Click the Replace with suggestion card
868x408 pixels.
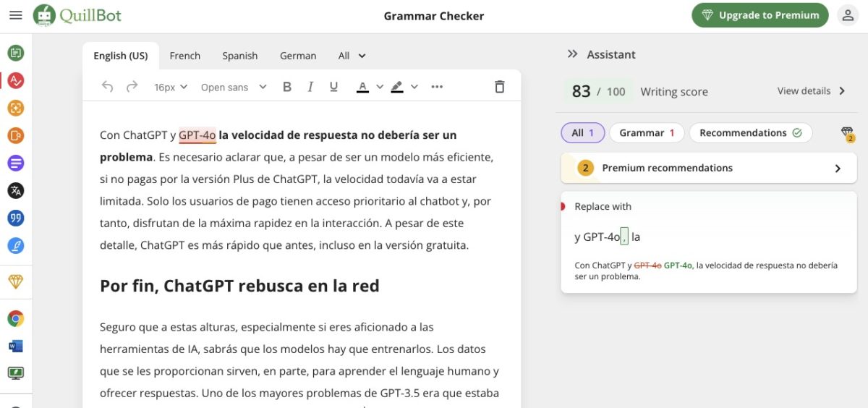709,242
